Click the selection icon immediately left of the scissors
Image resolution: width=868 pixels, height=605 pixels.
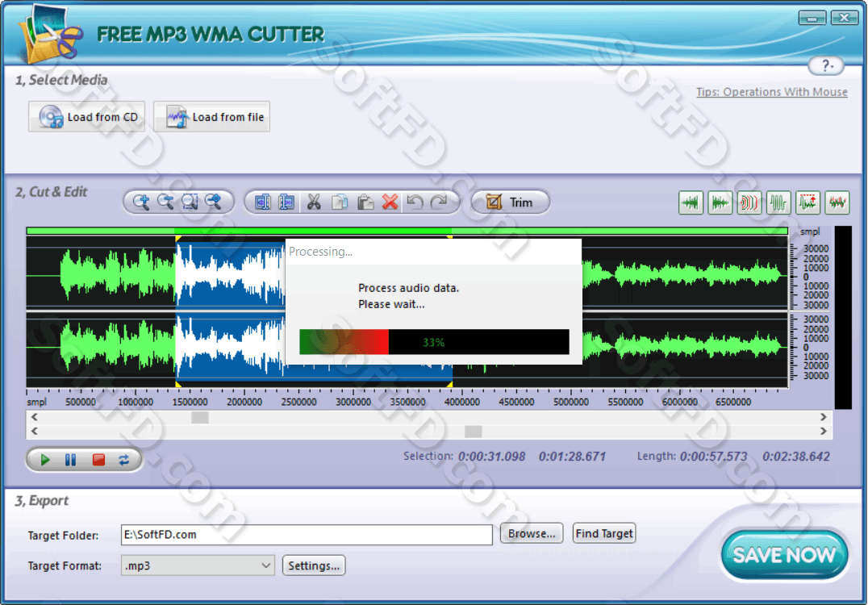click(x=286, y=202)
